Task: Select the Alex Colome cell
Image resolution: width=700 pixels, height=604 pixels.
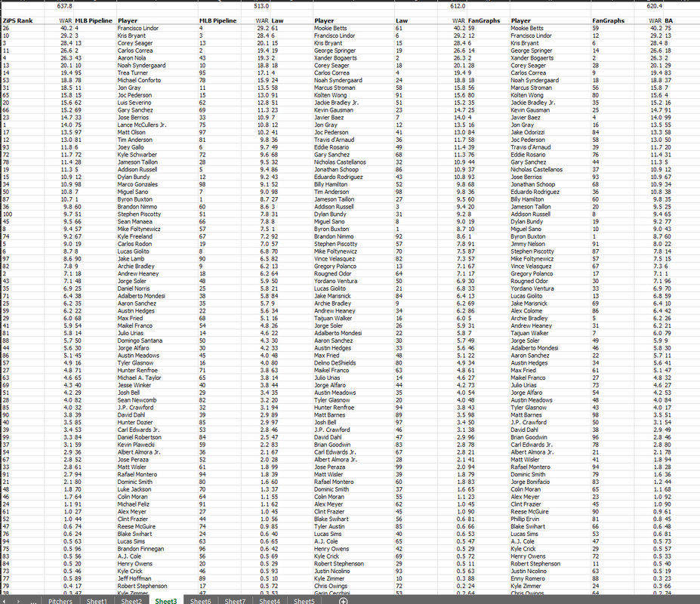Action: (x=550, y=311)
